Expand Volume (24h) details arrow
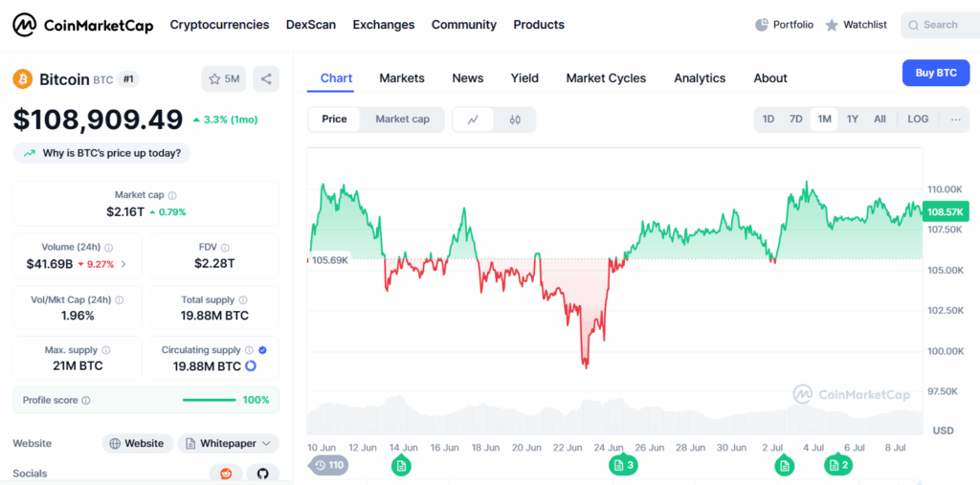The height and width of the screenshot is (485, 980). (x=123, y=264)
